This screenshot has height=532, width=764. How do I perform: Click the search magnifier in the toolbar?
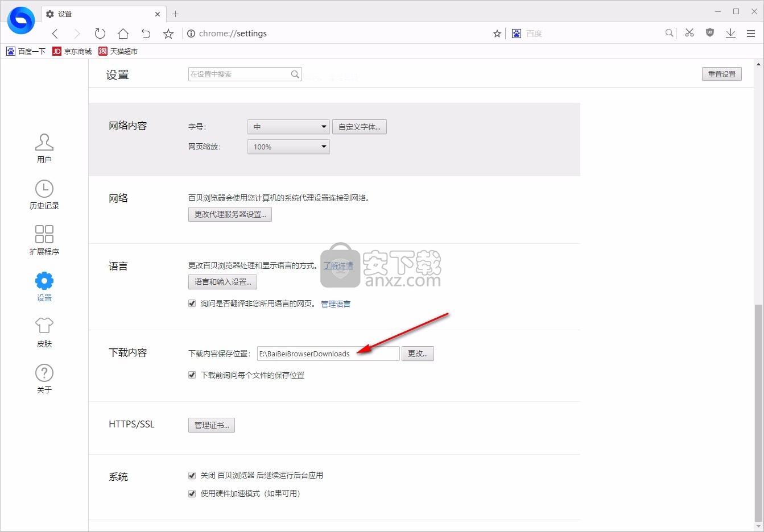coord(670,33)
